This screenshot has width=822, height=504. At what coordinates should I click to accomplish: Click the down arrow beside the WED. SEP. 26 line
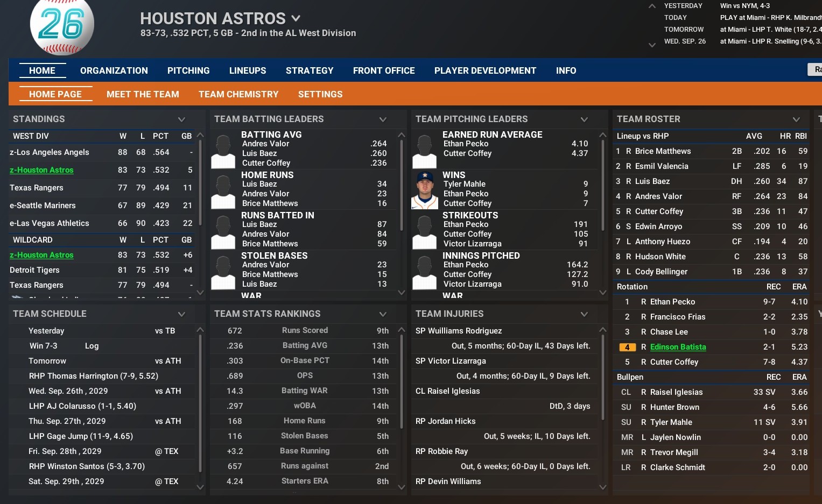click(652, 45)
